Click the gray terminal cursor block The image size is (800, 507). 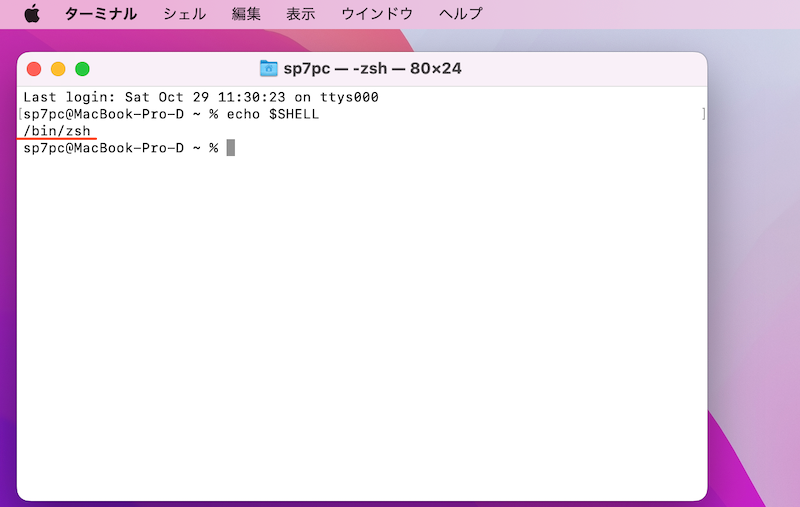[x=231, y=148]
